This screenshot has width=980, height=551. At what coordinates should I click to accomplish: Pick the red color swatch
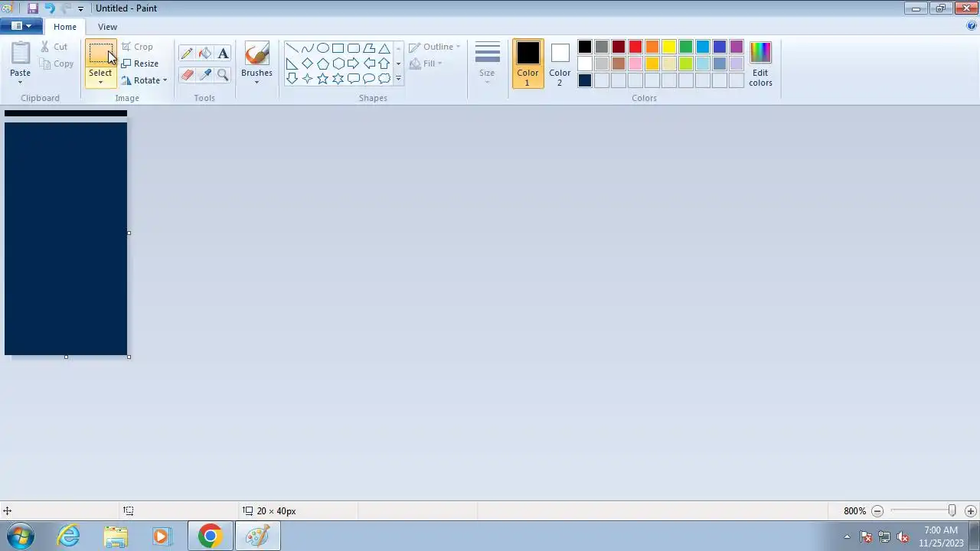point(635,47)
